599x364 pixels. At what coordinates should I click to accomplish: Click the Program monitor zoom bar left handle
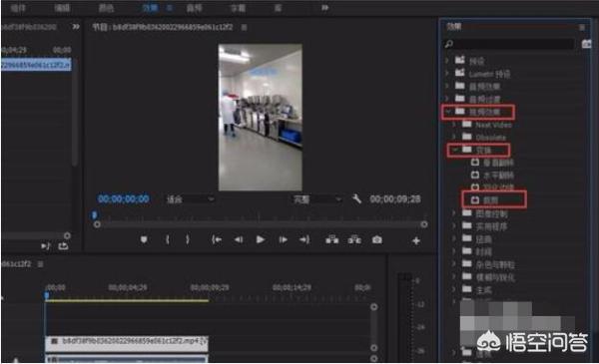[97, 224]
